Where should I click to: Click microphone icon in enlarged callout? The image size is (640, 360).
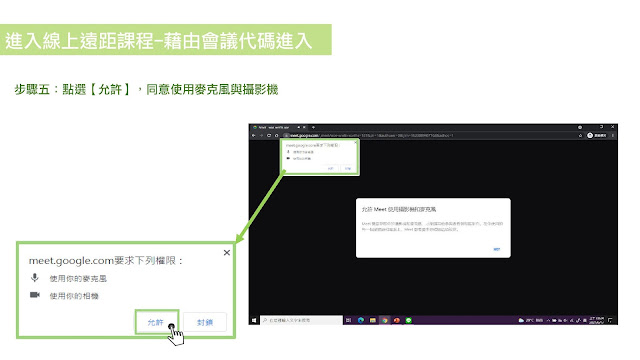click(35, 278)
